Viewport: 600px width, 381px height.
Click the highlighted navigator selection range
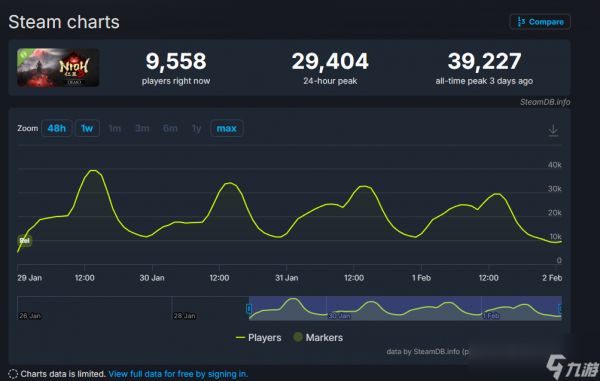click(x=405, y=308)
